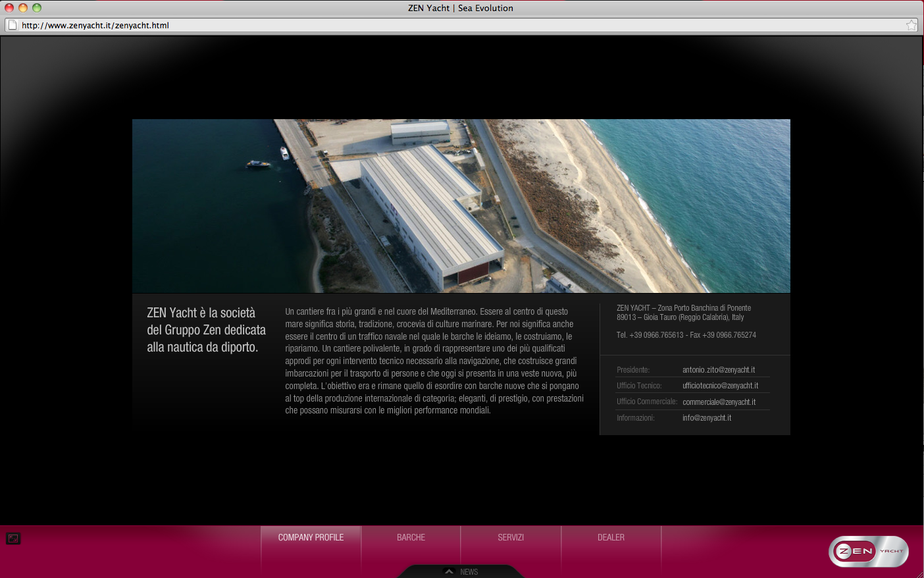This screenshot has height=578, width=924.
Task: Close the browser window with the red button
Action: pyautogui.click(x=9, y=8)
